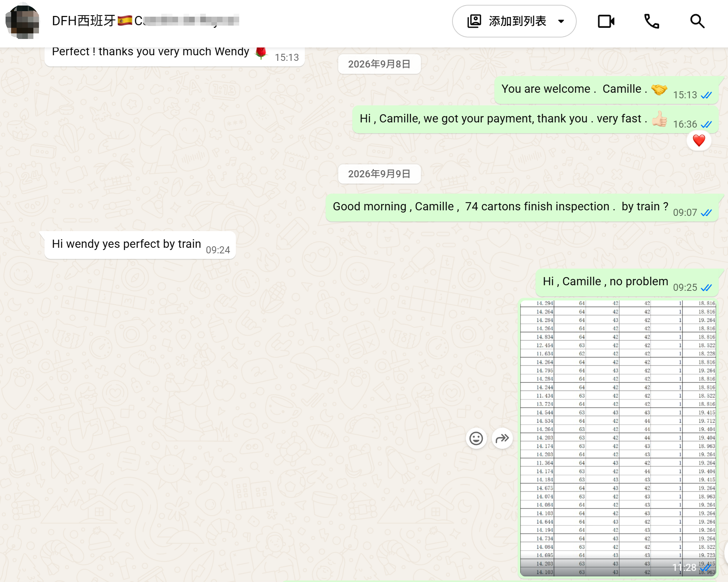Open the 添加到列表 dropdown
Screen dimensions: 728x582
[514, 21]
